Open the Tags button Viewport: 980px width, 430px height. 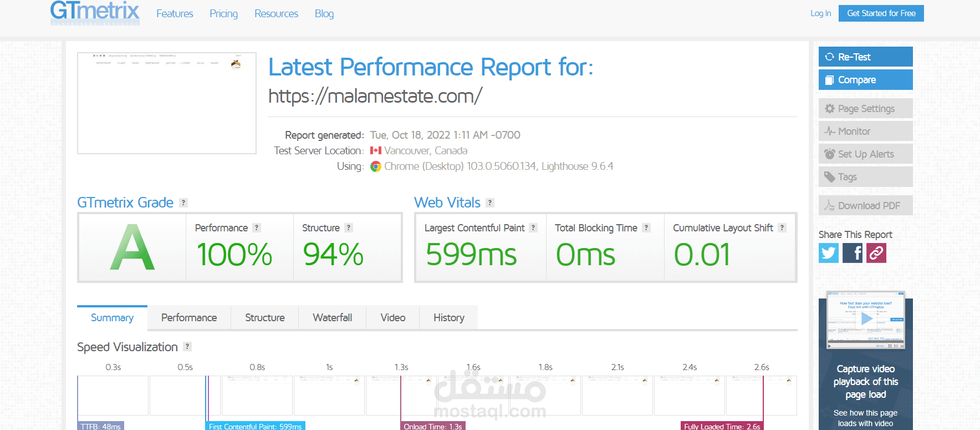[x=866, y=177]
